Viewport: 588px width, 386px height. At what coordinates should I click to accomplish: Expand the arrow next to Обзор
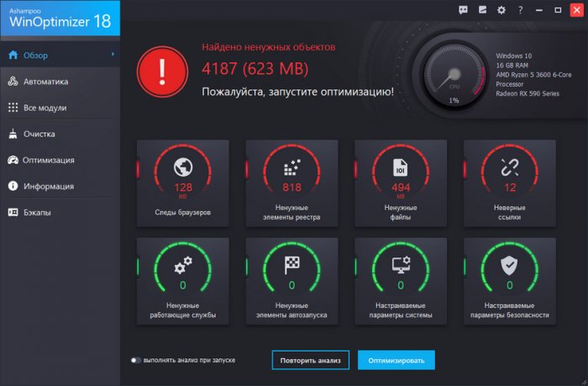click(113, 55)
